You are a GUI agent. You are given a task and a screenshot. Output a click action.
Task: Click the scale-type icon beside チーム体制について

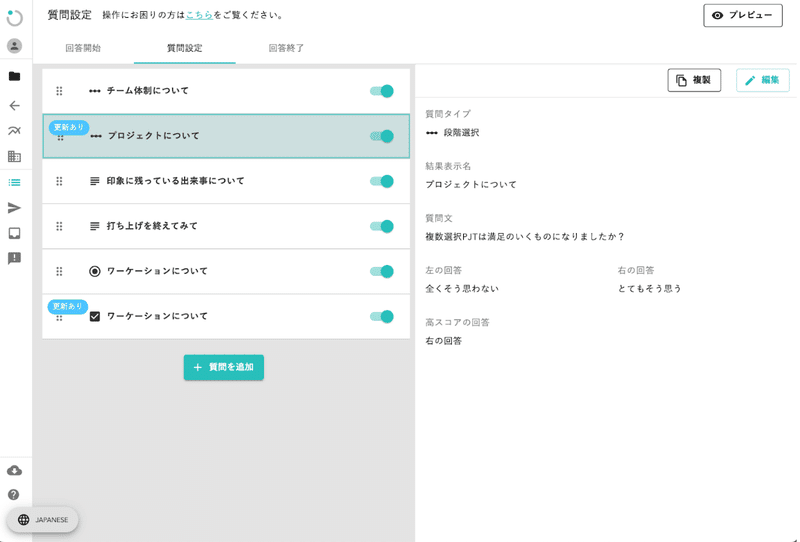click(x=94, y=91)
